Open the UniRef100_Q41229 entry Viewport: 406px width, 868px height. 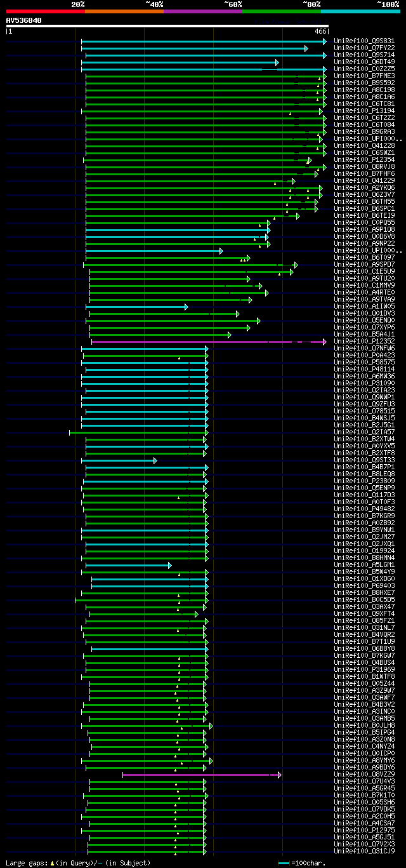[364, 180]
